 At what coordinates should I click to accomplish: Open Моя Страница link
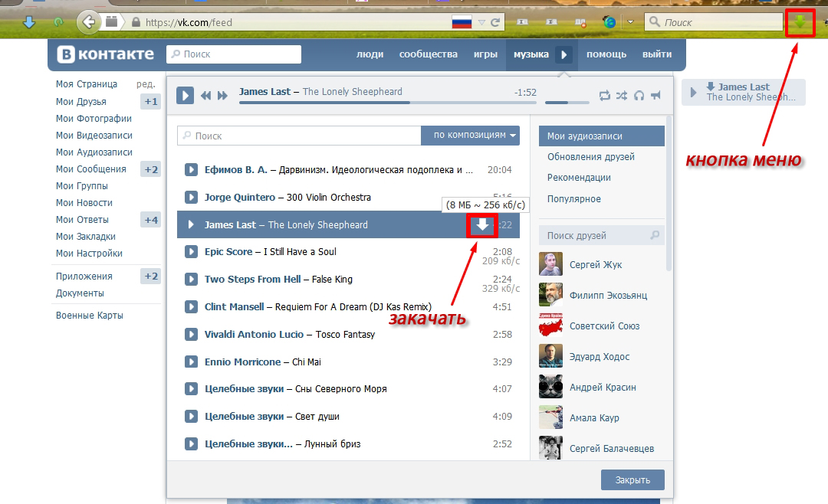[87, 84]
